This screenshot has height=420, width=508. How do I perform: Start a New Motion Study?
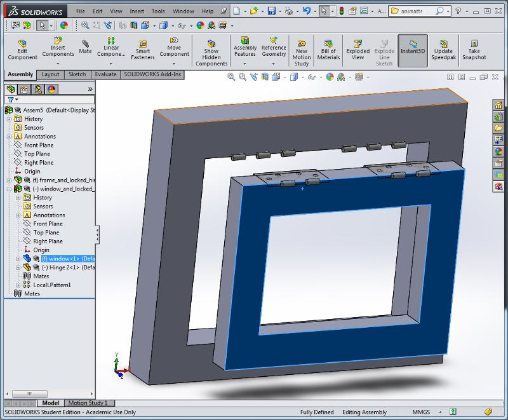point(301,53)
